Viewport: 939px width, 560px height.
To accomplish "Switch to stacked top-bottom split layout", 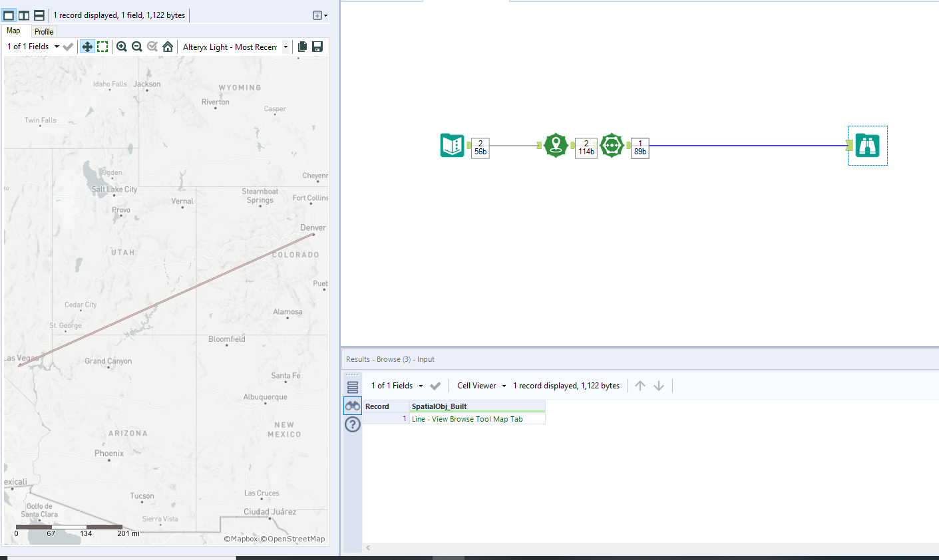I will pyautogui.click(x=39, y=15).
